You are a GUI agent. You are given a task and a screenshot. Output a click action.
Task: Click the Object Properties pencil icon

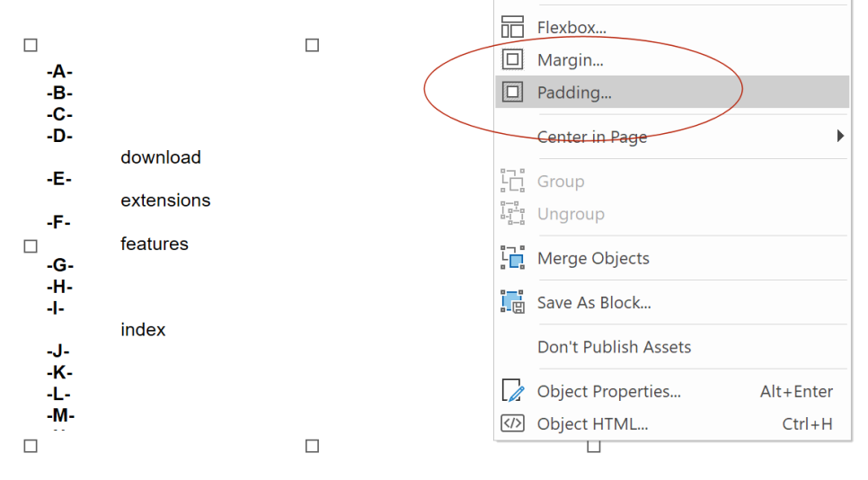point(512,391)
